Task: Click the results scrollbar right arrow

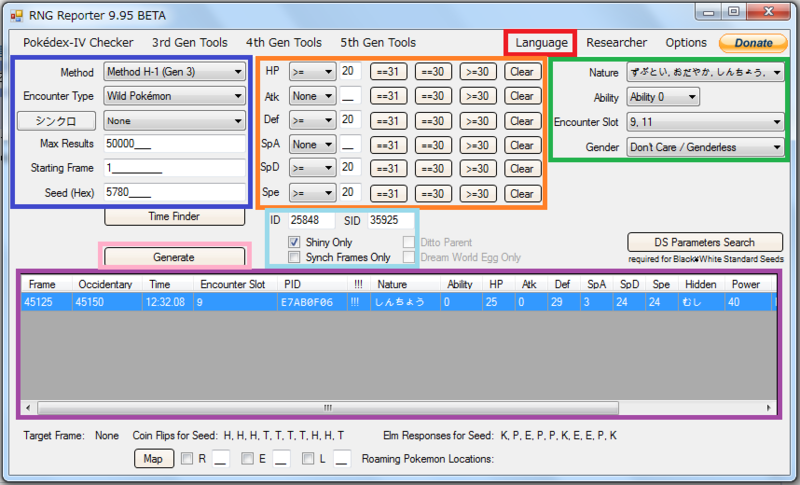Action: click(x=768, y=407)
